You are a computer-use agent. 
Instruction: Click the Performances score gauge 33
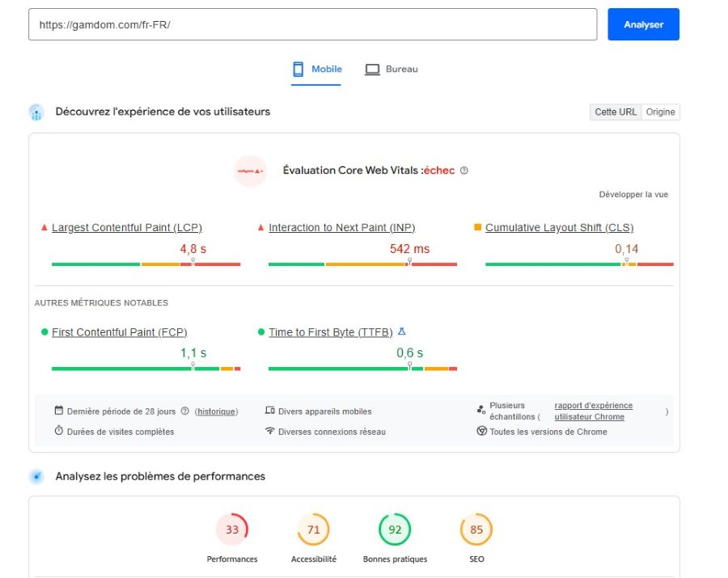231,529
